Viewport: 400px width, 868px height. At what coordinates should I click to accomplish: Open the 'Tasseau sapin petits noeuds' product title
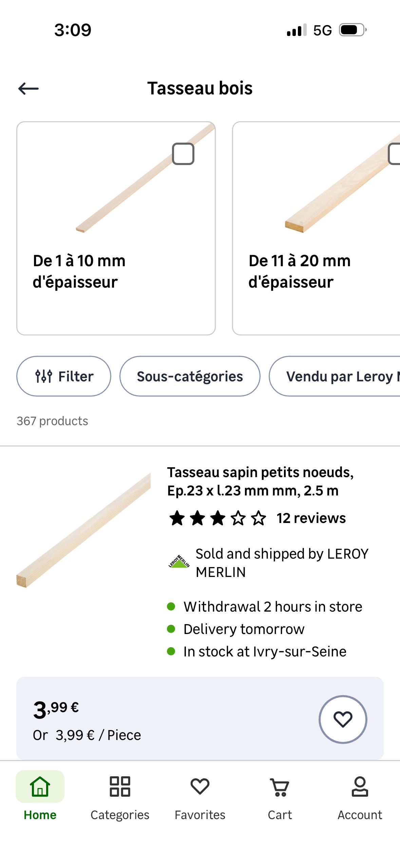click(260, 481)
